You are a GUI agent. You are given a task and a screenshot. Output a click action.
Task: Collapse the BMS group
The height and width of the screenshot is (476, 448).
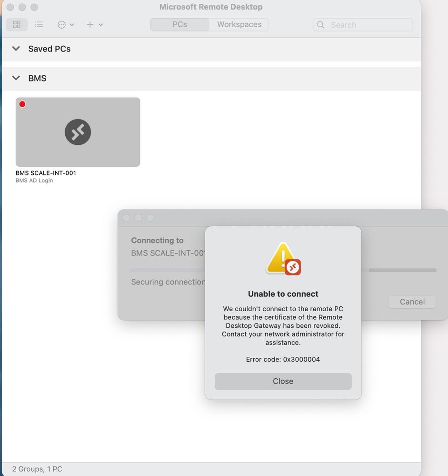(x=16, y=78)
